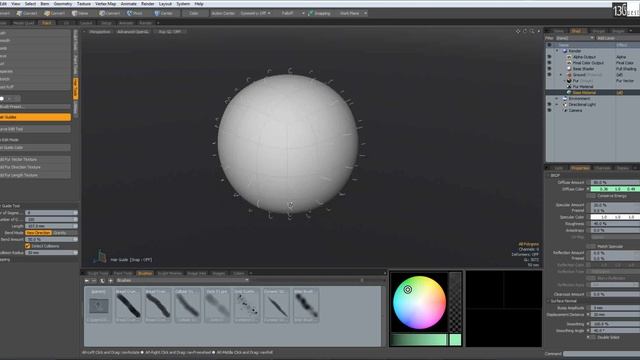The width and height of the screenshot is (640, 360).
Task: Open the Work Plane dropdown
Action: click(x=353, y=13)
